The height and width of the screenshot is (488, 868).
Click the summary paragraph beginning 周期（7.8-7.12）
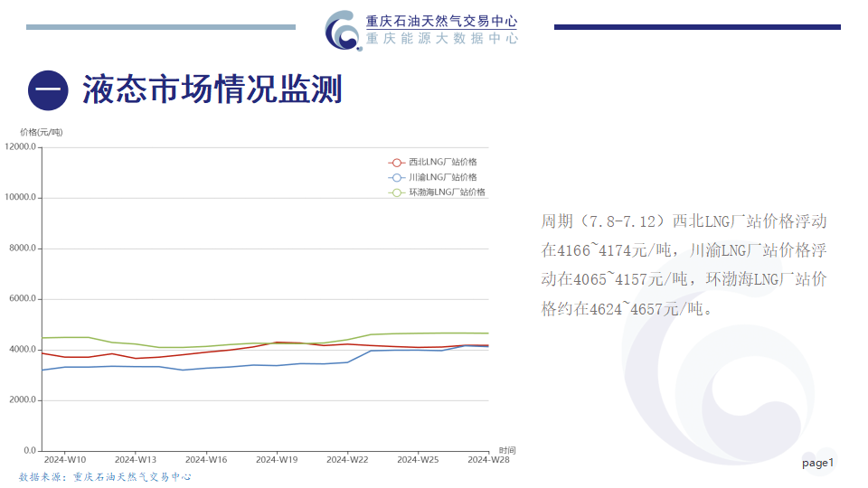coord(684,265)
